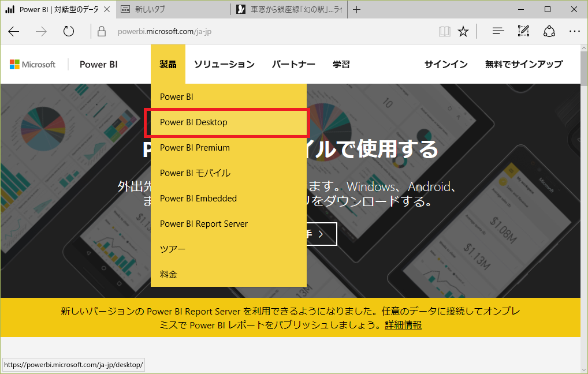Select ツアー in the product menu
The width and height of the screenshot is (588, 374).
click(229, 249)
